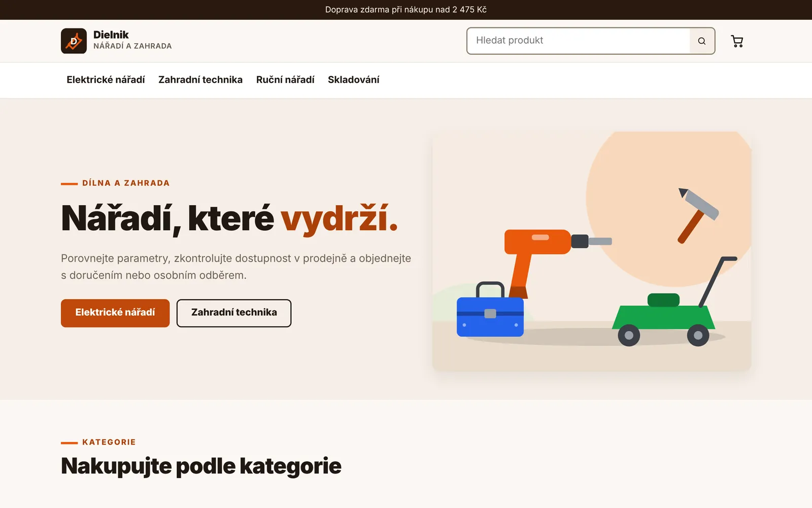
Task: Go to Ruční nářadí category
Action: tap(285, 80)
